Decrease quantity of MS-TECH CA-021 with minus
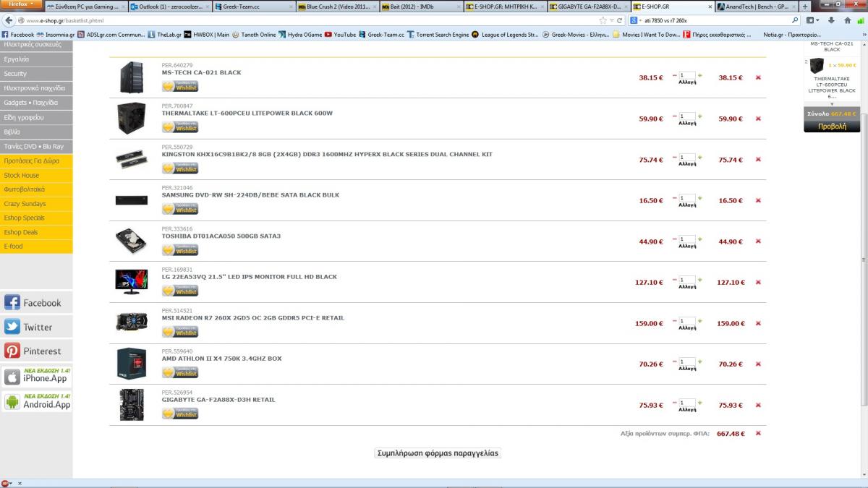The image size is (868, 488). pyautogui.click(x=674, y=75)
